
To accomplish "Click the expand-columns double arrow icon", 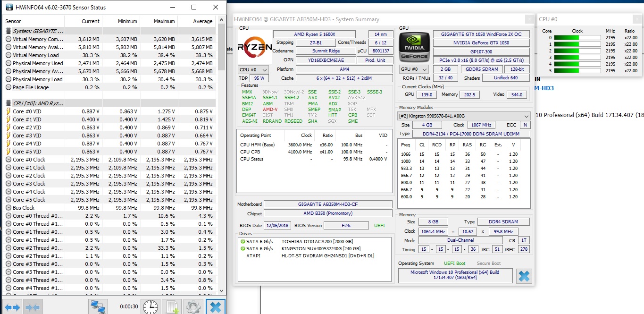I will pos(13,307).
